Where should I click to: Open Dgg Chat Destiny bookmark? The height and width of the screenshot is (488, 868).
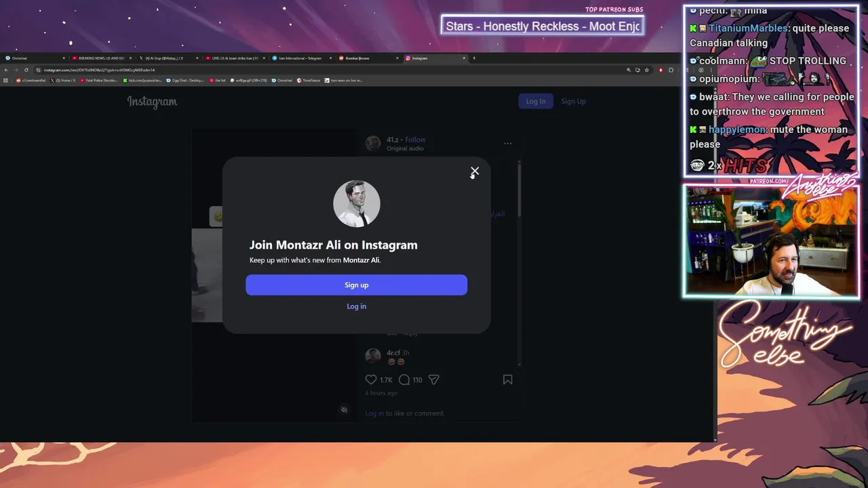[185, 80]
